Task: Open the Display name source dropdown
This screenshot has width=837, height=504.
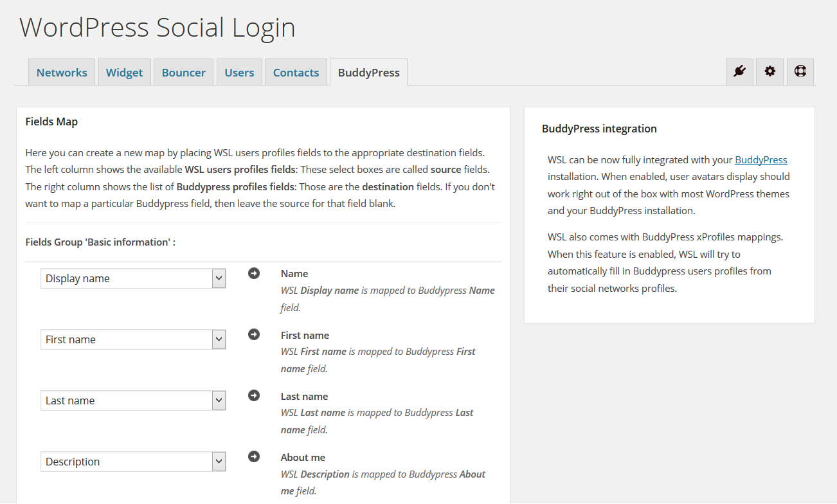Action: pyautogui.click(x=133, y=278)
